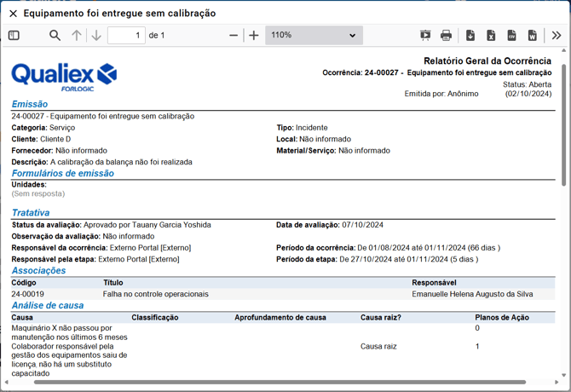Image resolution: width=571 pixels, height=392 pixels.
Task: Go to next page arrow
Action: [96, 36]
